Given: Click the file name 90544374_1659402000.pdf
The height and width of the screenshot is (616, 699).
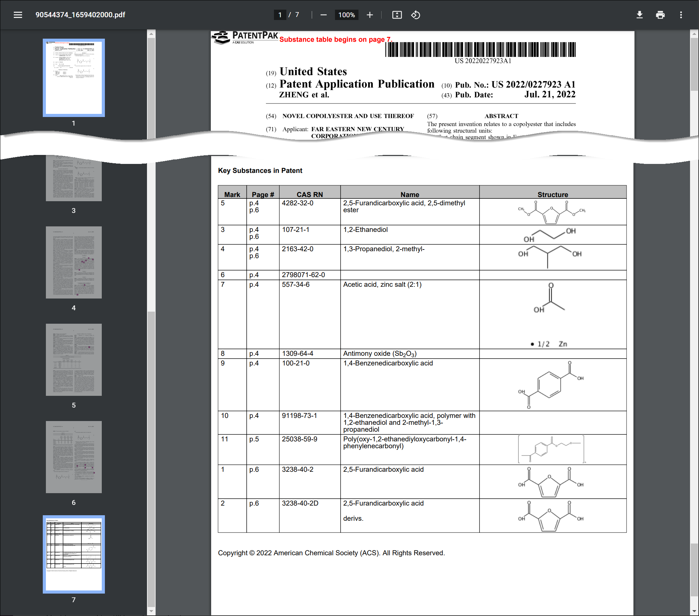Looking at the screenshot, I should [80, 15].
